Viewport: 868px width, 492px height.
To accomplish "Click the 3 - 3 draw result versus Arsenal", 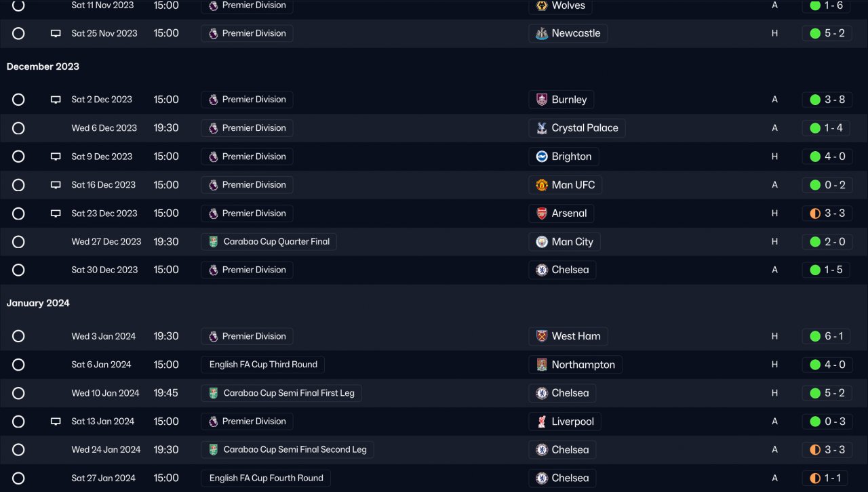I will [827, 213].
